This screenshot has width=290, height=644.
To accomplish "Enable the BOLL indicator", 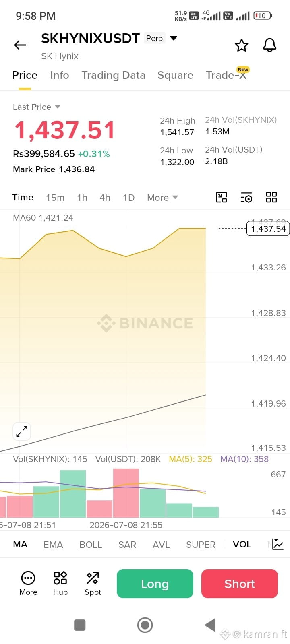I will coord(91,545).
